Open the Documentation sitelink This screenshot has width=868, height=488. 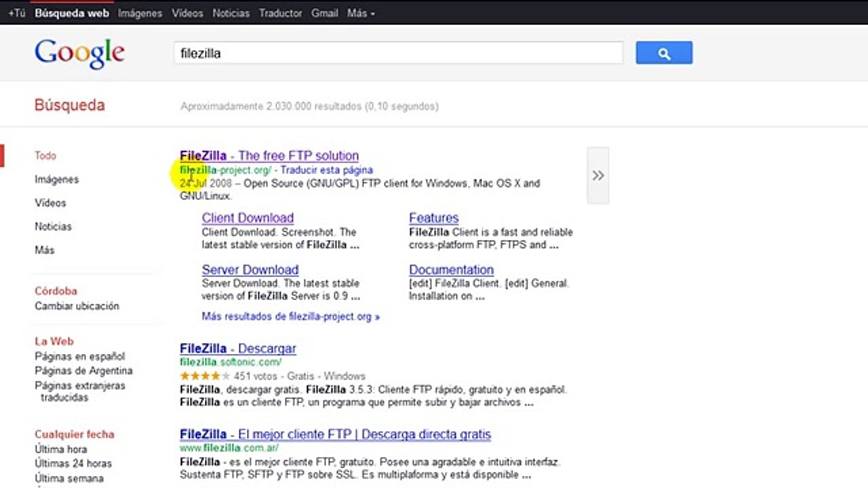point(452,270)
